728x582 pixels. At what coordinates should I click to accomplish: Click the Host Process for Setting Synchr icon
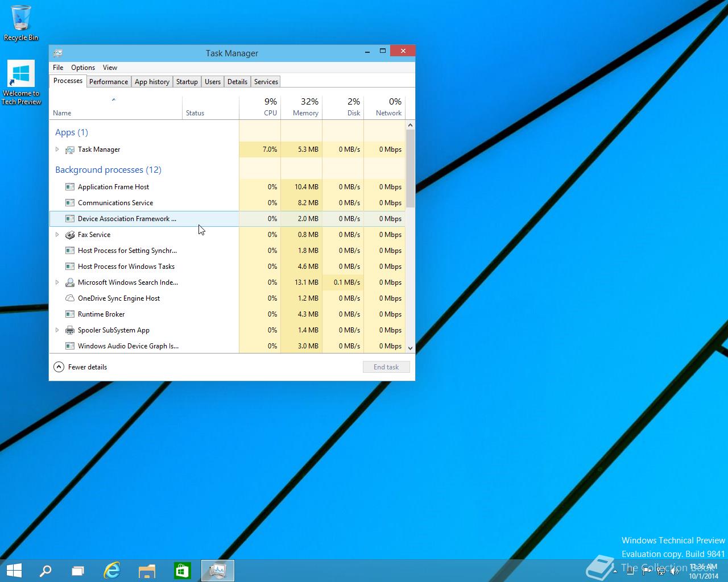(x=70, y=251)
